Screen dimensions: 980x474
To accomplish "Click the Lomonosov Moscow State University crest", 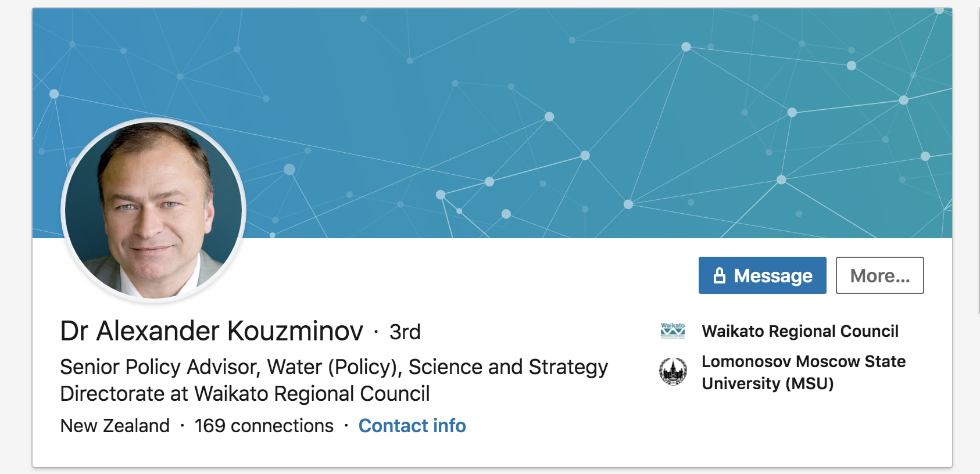I will pyautogui.click(x=673, y=372).
